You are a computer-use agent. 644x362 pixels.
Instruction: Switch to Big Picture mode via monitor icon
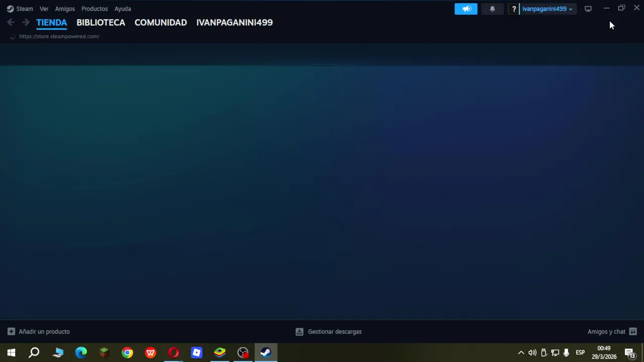(588, 9)
